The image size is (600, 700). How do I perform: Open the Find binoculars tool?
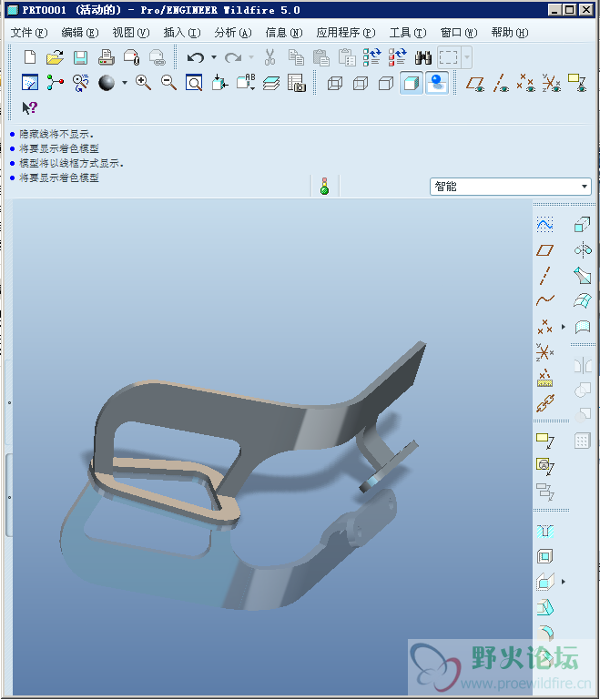pyautogui.click(x=422, y=57)
